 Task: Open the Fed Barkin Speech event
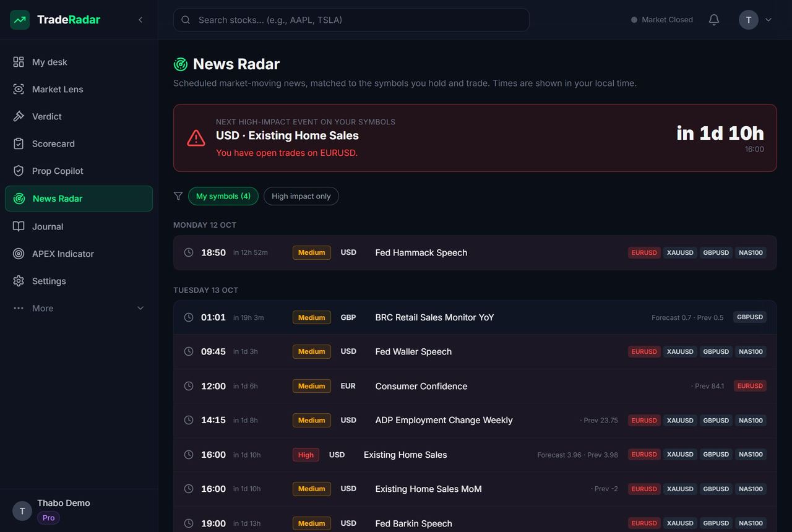coord(475,520)
